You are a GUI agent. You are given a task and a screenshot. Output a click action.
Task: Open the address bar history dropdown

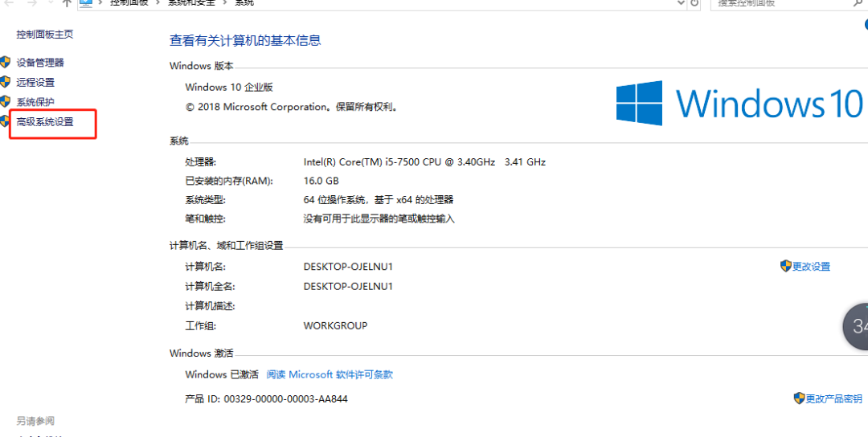pyautogui.click(x=682, y=2)
